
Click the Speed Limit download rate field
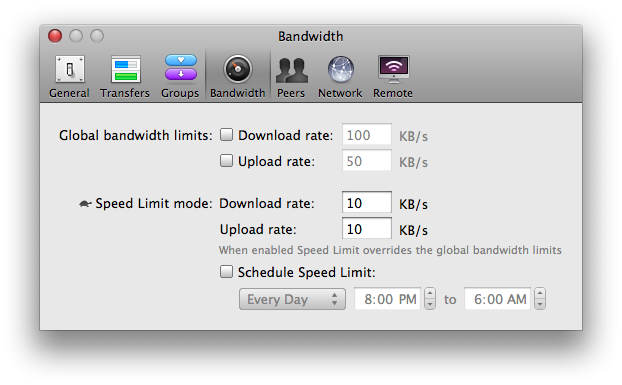(x=367, y=203)
